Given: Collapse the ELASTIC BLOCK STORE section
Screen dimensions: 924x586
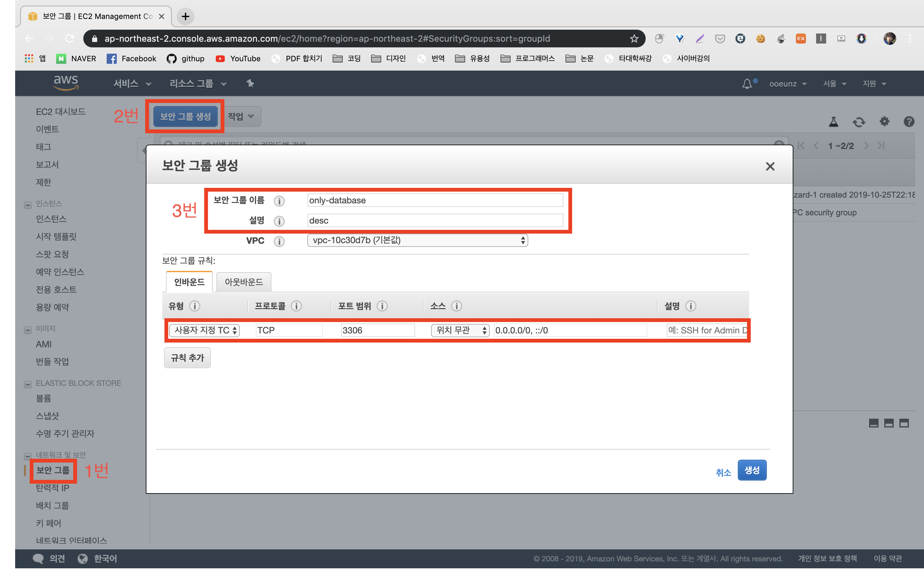Looking at the screenshot, I should point(28,384).
